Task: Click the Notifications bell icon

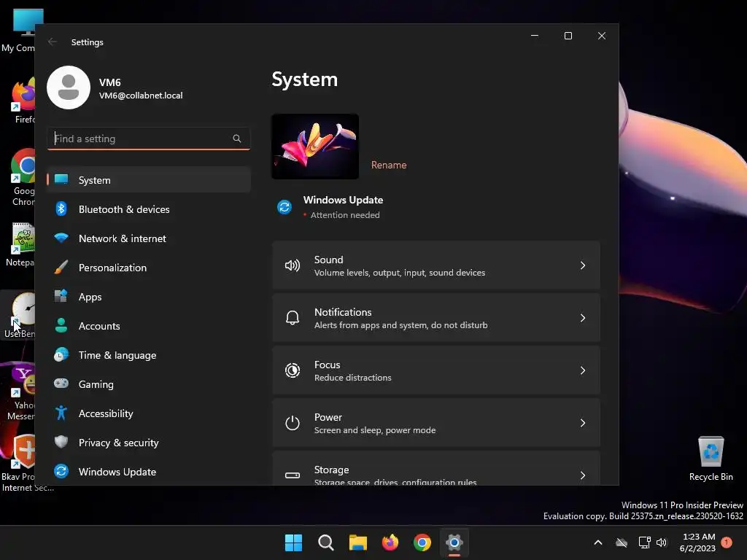Action: [293, 318]
